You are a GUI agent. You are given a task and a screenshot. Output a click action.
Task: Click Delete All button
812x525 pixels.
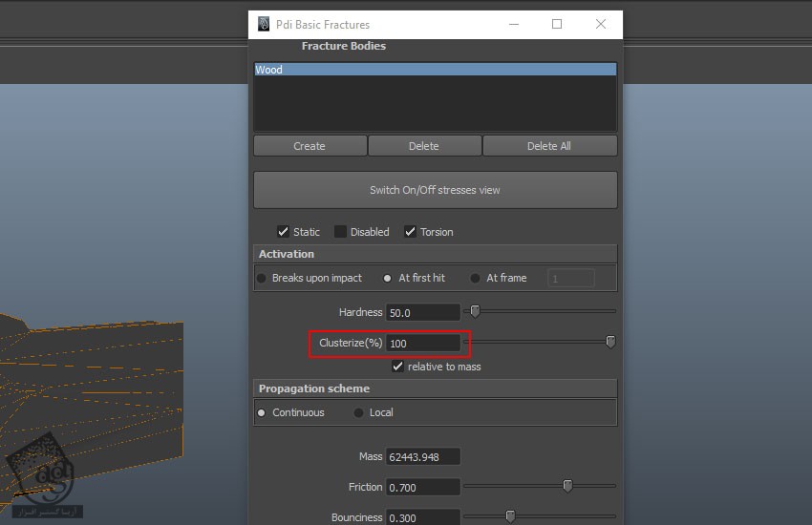549,146
